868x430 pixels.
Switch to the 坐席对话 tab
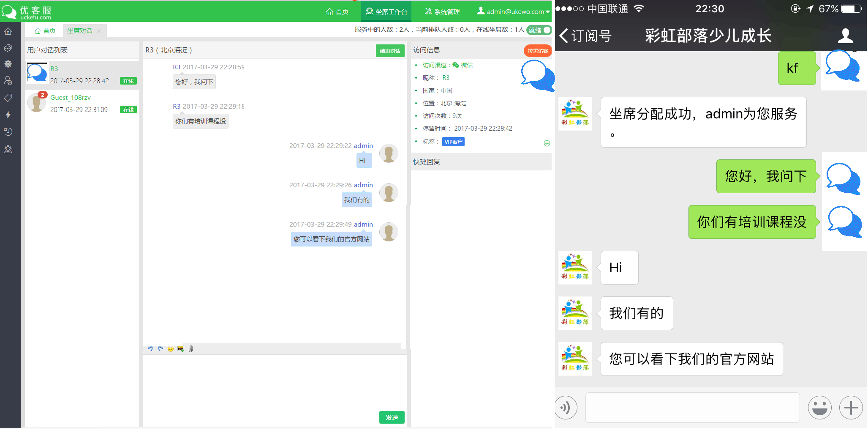pyautogui.click(x=80, y=31)
